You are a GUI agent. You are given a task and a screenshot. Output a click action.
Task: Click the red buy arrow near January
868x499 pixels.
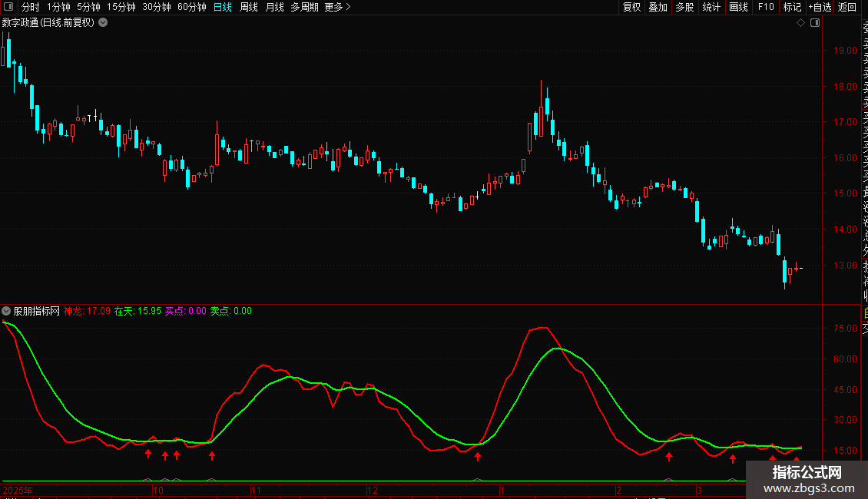pos(478,457)
